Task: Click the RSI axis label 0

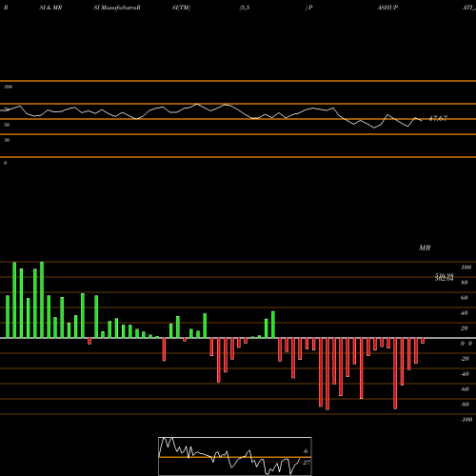Action: [5, 163]
